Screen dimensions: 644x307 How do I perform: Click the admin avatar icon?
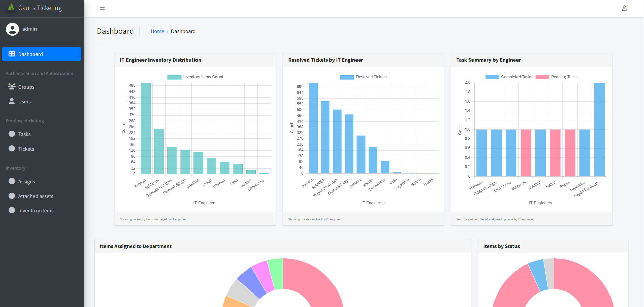[13, 29]
